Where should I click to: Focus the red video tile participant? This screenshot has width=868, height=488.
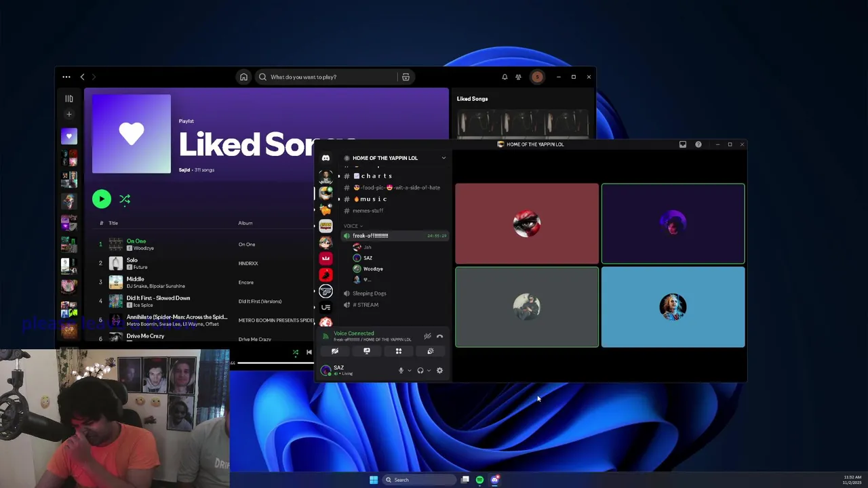[527, 224]
